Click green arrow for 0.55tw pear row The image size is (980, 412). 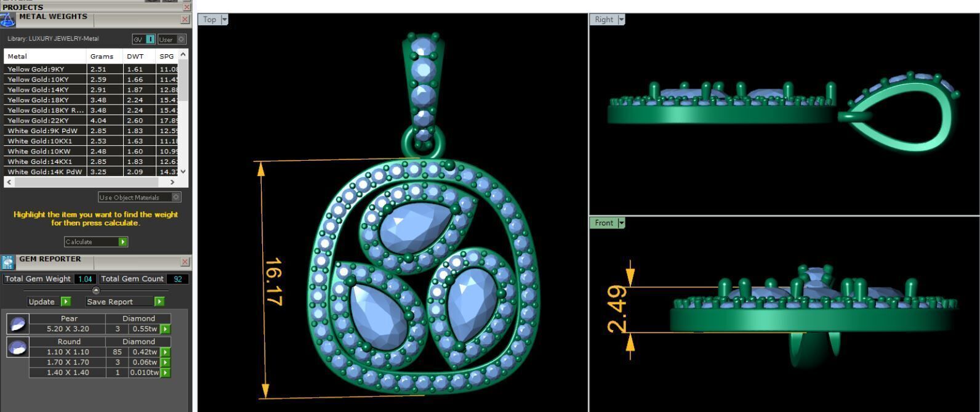point(165,329)
